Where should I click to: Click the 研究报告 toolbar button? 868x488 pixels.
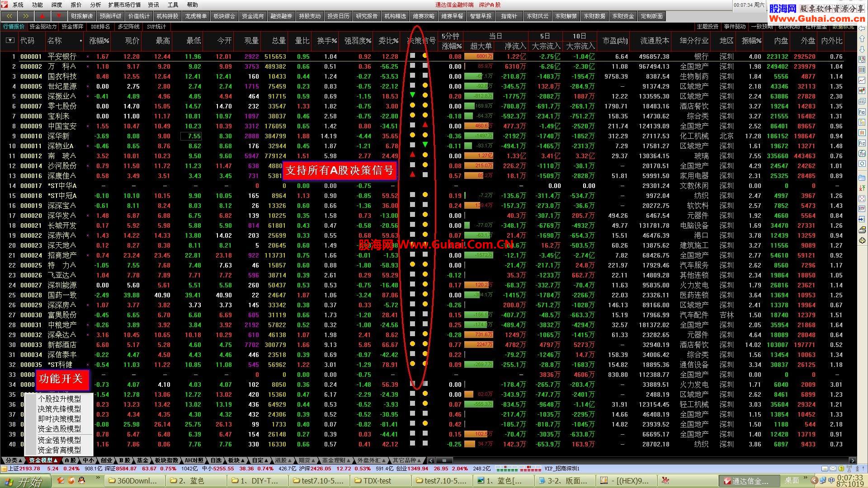click(367, 16)
